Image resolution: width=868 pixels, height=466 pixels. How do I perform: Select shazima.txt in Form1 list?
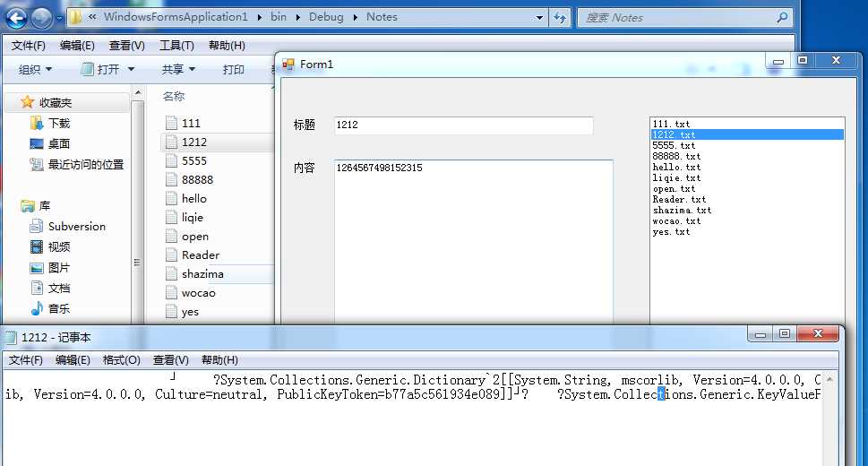682,210
